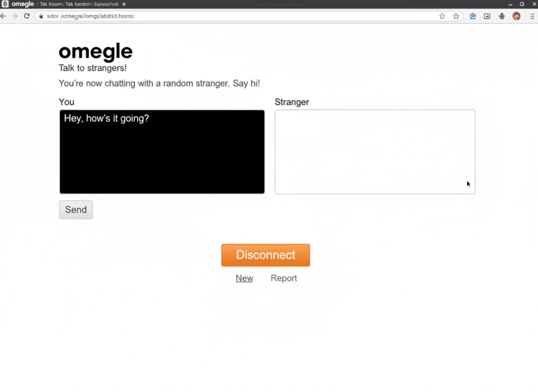
Task: Toggle the bookmark star in address bar
Action: (442, 16)
